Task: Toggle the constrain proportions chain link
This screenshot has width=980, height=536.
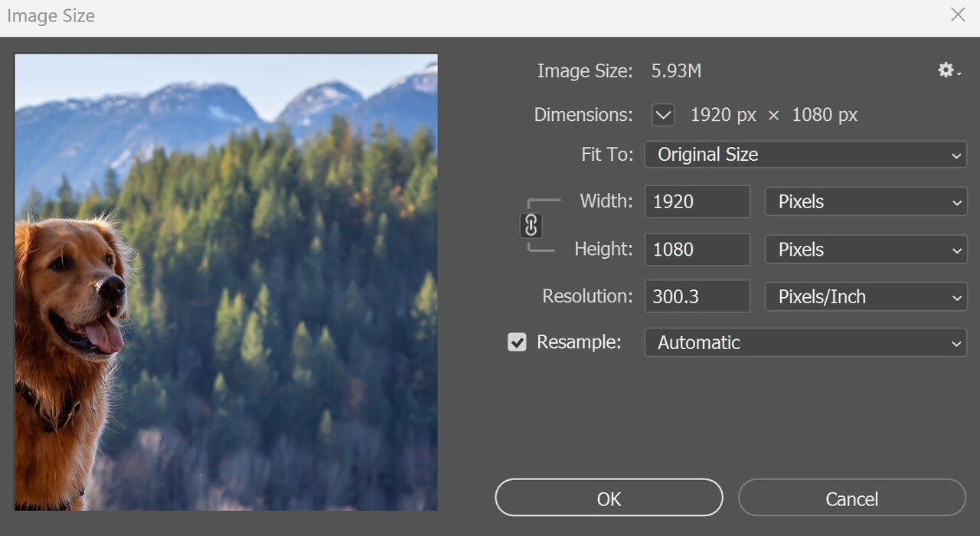Action: (531, 225)
